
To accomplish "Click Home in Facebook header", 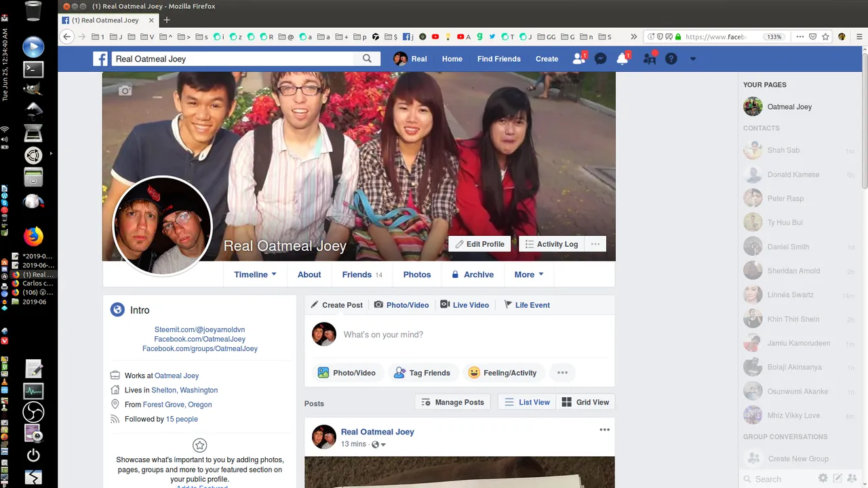I will (452, 59).
